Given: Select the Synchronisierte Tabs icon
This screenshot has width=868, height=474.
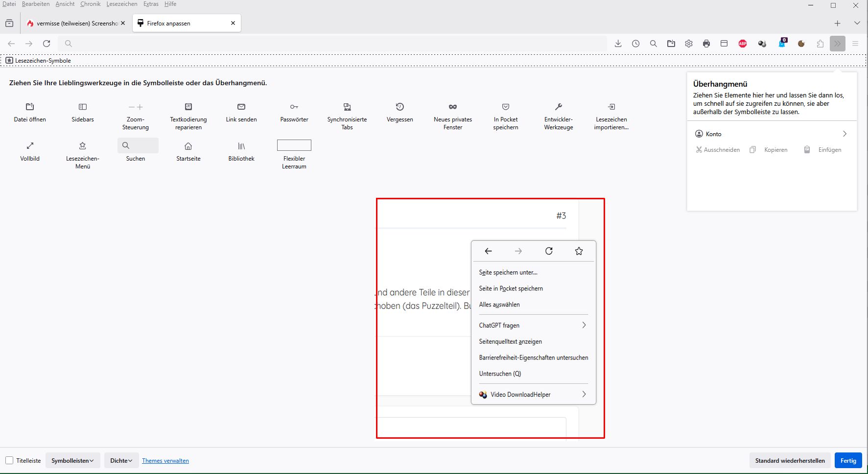Looking at the screenshot, I should 347,107.
